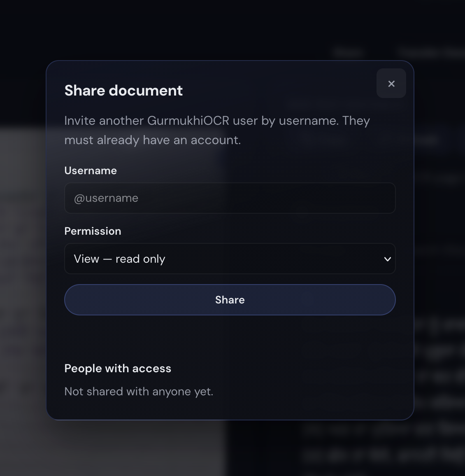This screenshot has height=476, width=465.
Task: Click the 'Share document' heading
Action: click(x=123, y=91)
